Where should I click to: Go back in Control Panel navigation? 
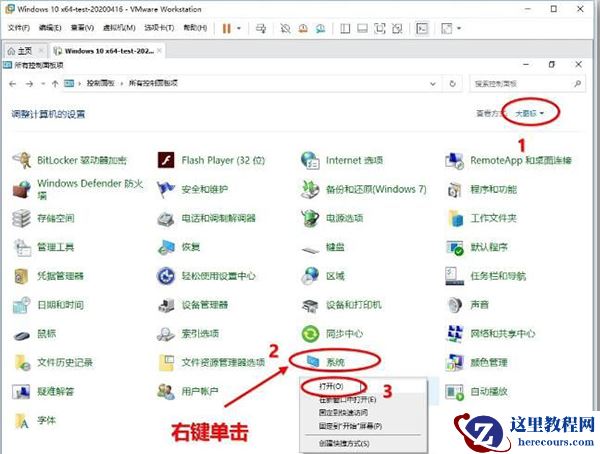(13, 83)
